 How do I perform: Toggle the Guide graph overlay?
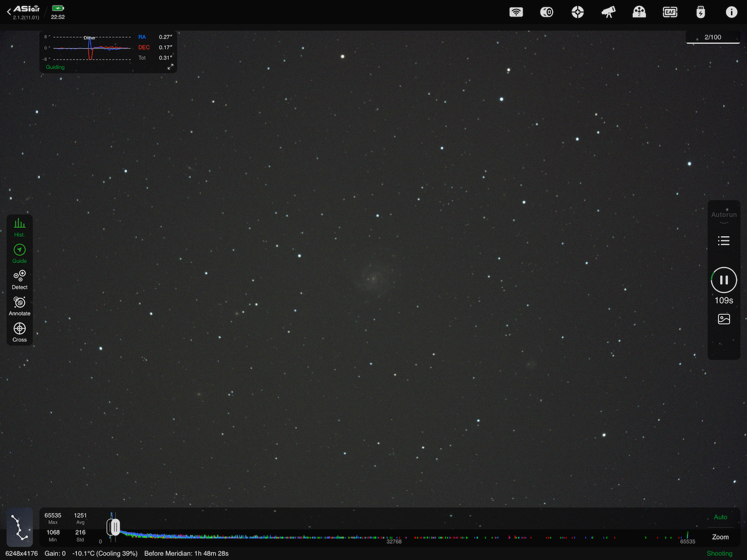tap(20, 254)
